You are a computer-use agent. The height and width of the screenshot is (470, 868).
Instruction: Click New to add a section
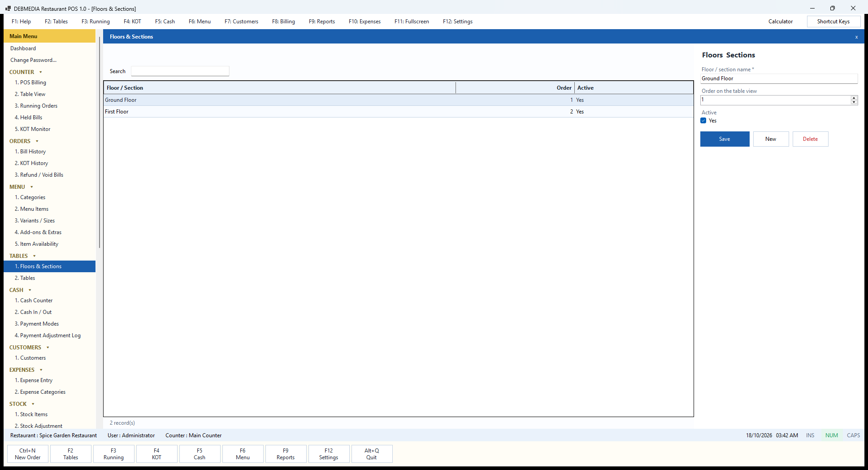(x=771, y=139)
